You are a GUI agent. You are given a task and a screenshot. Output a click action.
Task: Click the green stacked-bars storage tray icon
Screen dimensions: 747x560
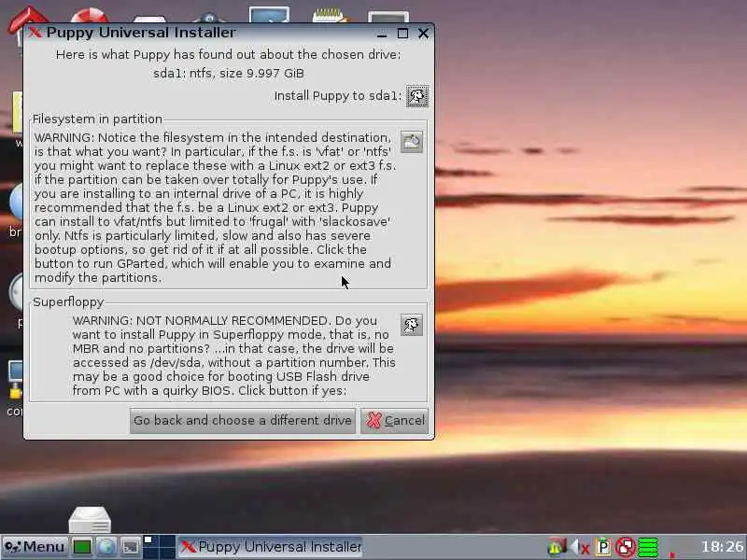coord(648,547)
